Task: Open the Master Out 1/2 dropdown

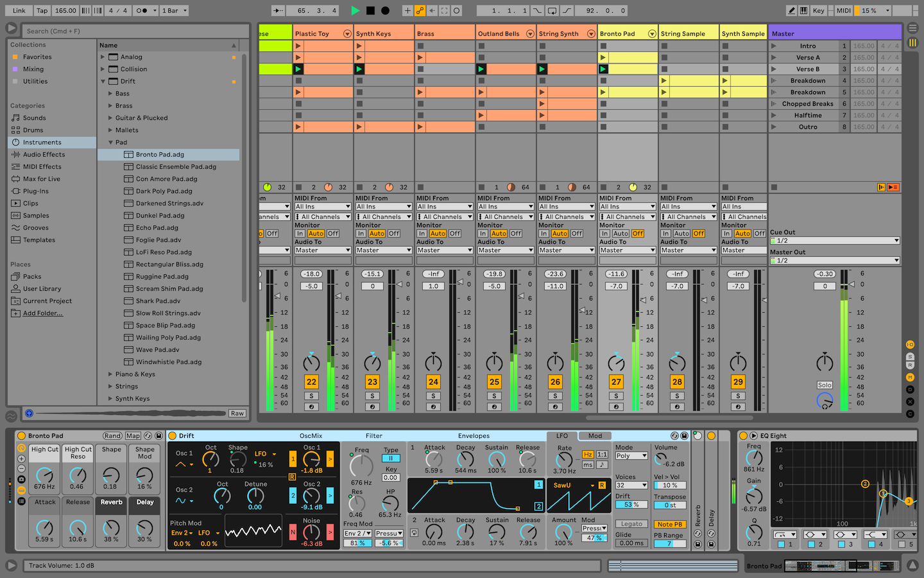Action: pyautogui.click(x=835, y=260)
